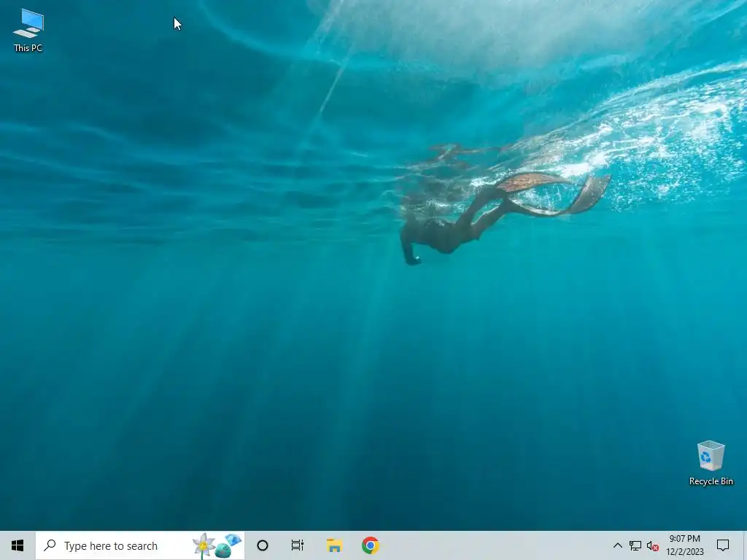The image size is (747, 560).
Task: Click the 'Type here to search' box
Action: (140, 545)
